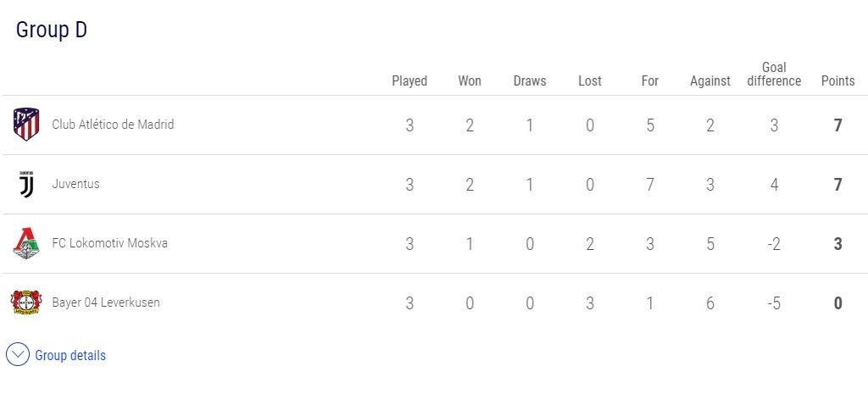The width and height of the screenshot is (868, 394).
Task: Click the Group D heading
Action: pos(52,31)
